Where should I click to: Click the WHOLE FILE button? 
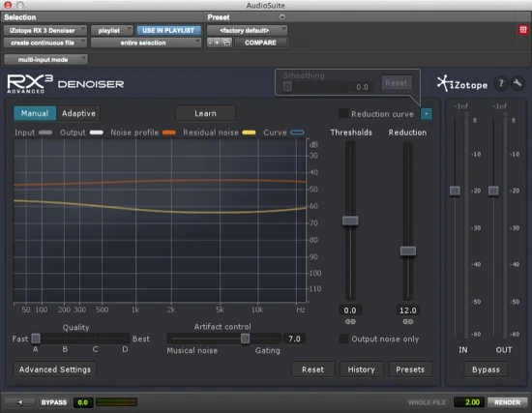(427, 402)
